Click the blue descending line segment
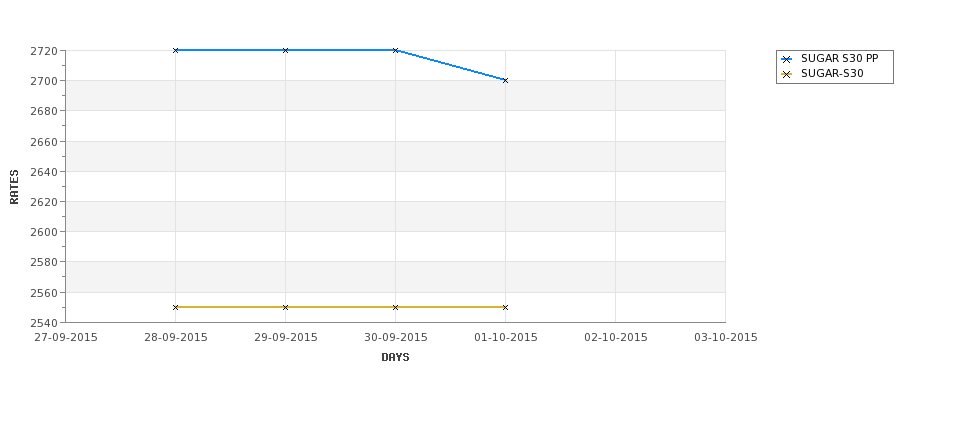 click(x=450, y=65)
